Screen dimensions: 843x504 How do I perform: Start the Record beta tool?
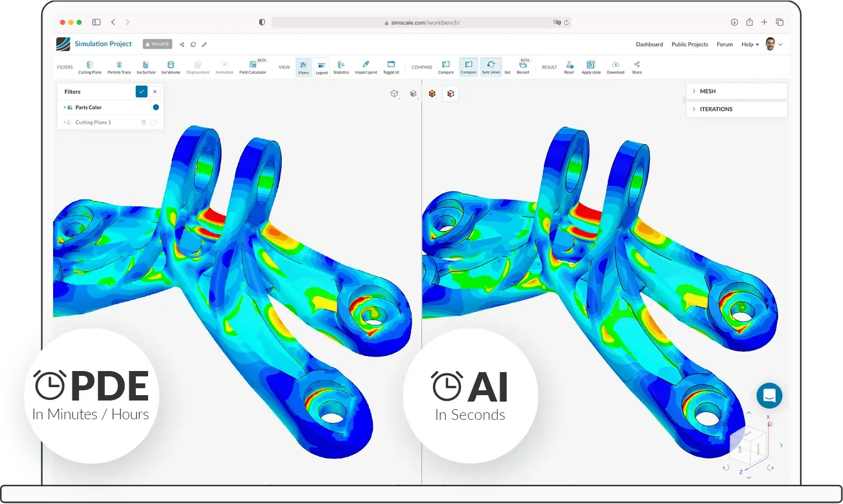523,68
